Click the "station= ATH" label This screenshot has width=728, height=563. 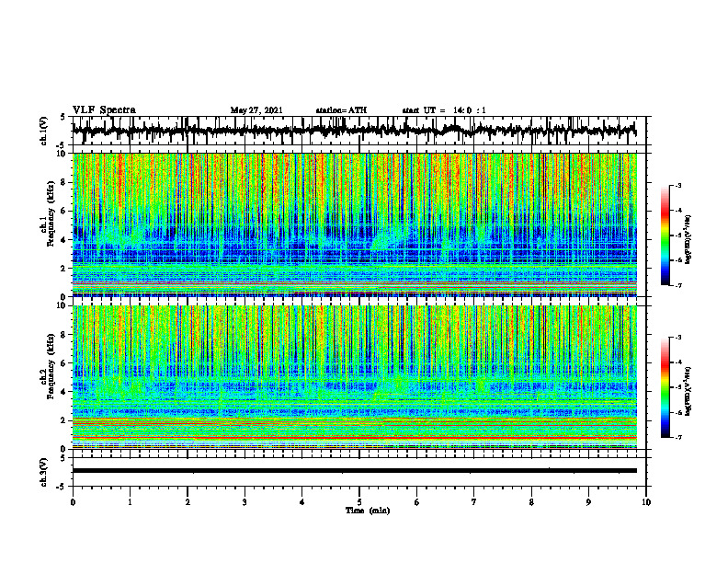click(341, 110)
